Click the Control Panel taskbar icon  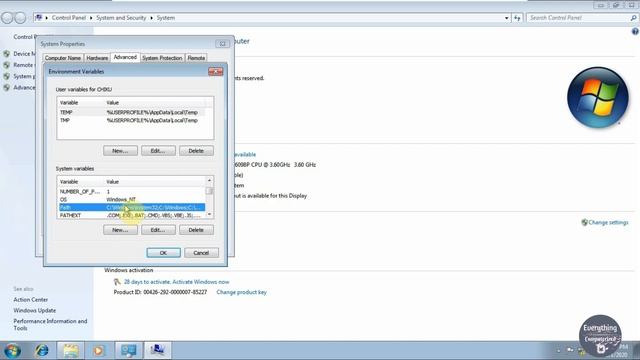click(x=129, y=350)
